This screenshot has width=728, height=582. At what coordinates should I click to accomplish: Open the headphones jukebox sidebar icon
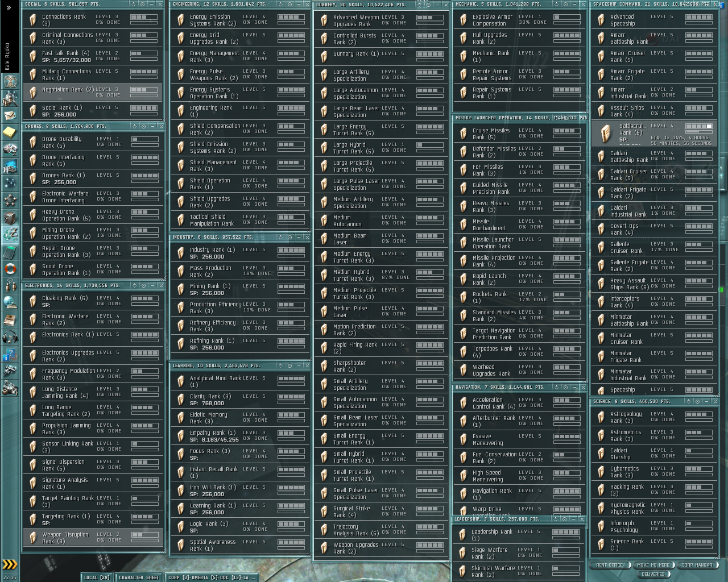click(10, 336)
